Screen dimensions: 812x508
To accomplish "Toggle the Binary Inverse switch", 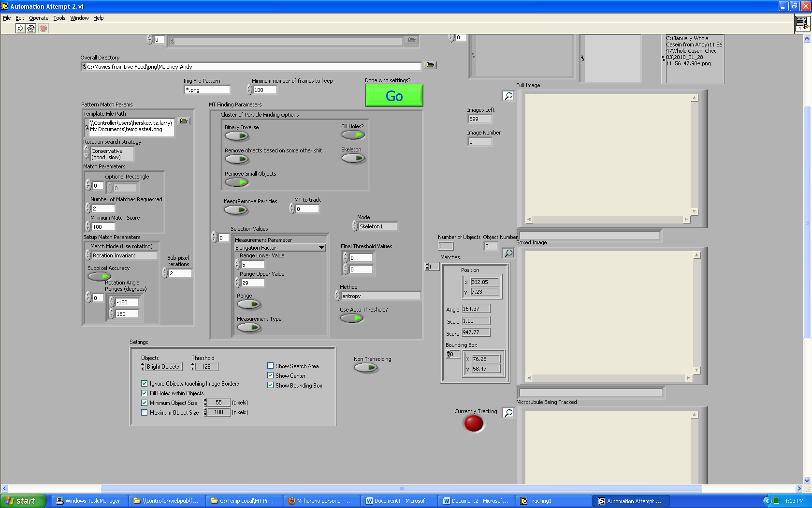I will (x=236, y=136).
